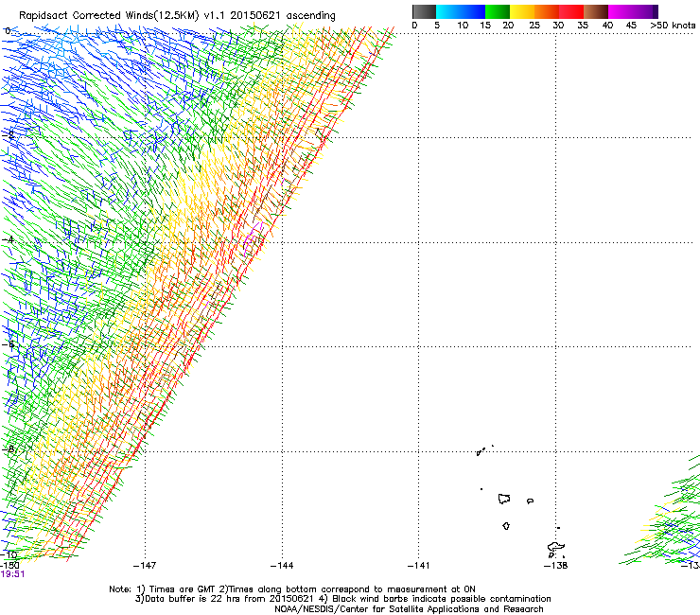Screen dimensions: 700x615
Task: Click the small diamond-shaped island below the largest island
Action: point(506,526)
